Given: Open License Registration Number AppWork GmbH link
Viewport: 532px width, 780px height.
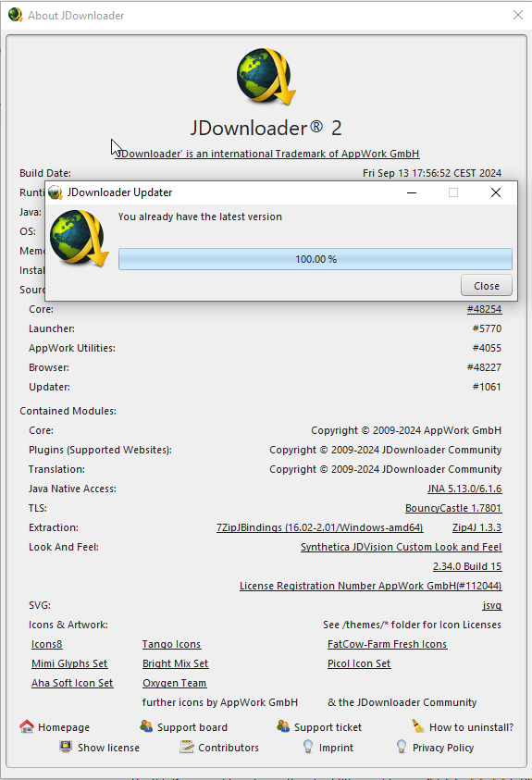Looking at the screenshot, I should pyautogui.click(x=370, y=586).
